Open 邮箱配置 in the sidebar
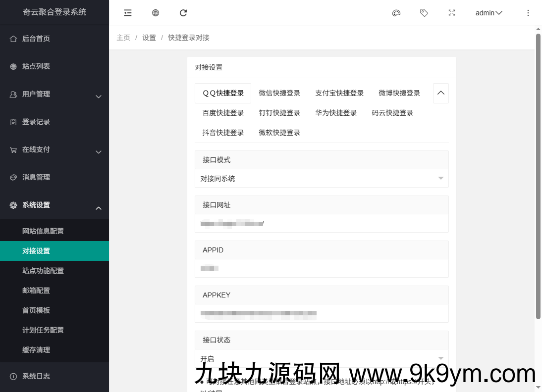Image resolution: width=542 pixels, height=392 pixels. (54, 291)
